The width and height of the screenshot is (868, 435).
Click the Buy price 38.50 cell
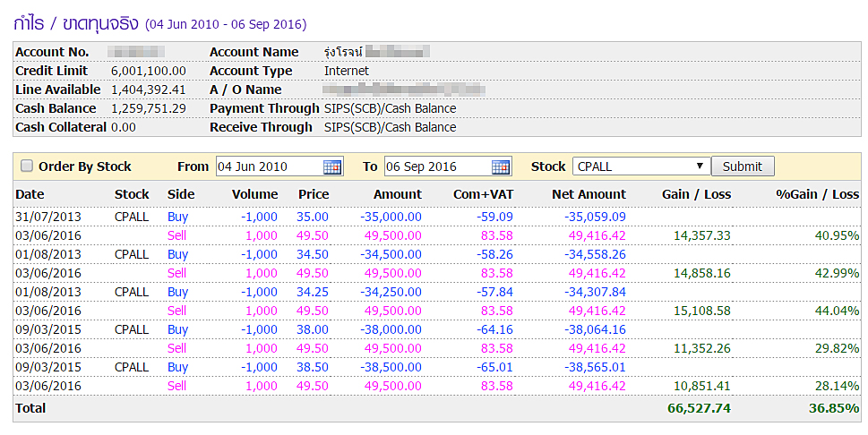(313, 367)
